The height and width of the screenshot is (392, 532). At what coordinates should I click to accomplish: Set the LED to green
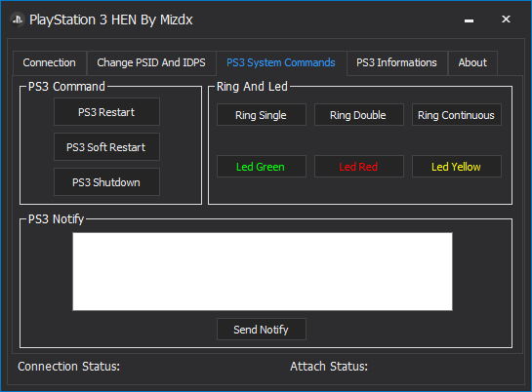[x=262, y=167]
